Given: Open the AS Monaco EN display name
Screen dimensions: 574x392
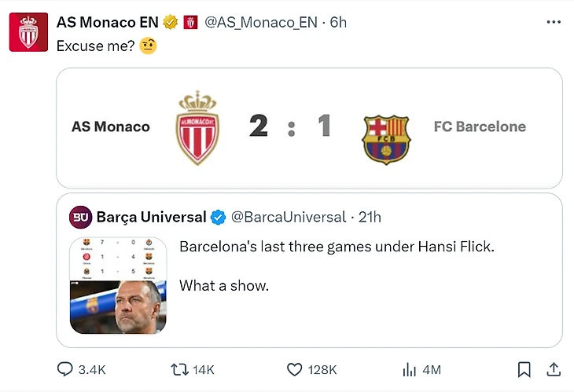Looking at the screenshot, I should click(x=108, y=23).
